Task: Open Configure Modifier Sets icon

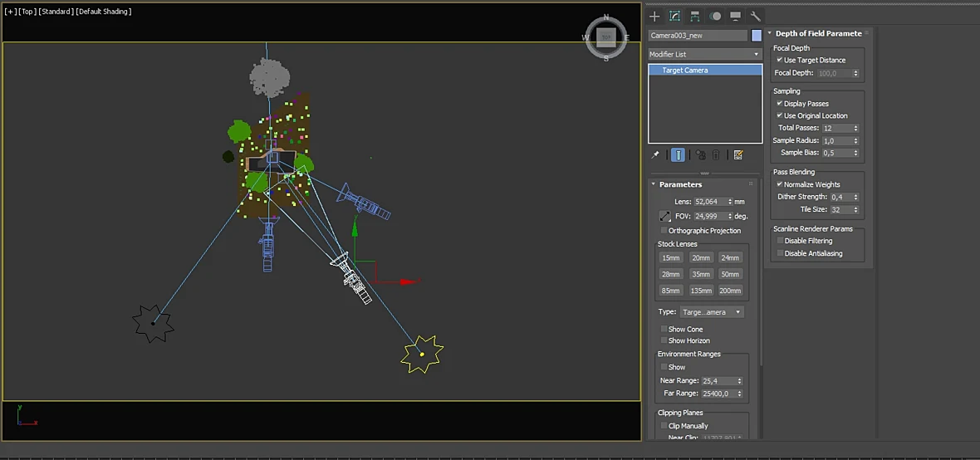Action: [738, 155]
